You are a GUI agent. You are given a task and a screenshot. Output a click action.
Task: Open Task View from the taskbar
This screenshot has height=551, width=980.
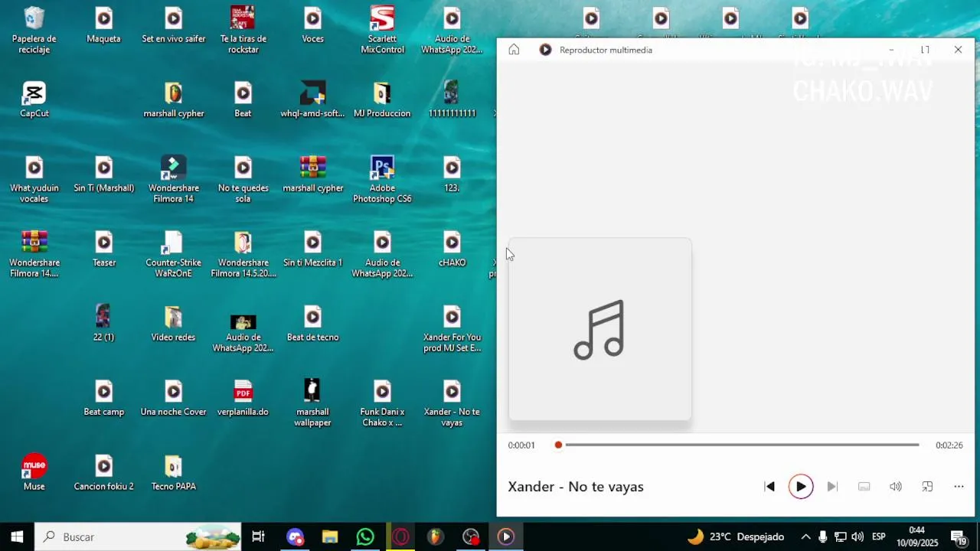click(x=259, y=536)
